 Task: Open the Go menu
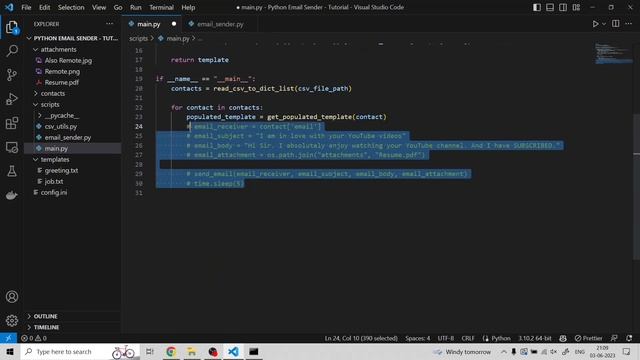coord(118,7)
